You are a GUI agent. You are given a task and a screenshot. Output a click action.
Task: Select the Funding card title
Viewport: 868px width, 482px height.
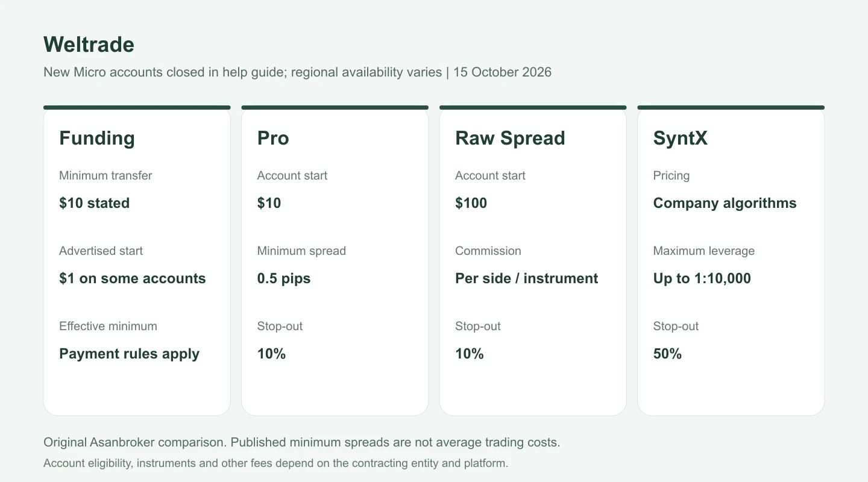point(97,138)
